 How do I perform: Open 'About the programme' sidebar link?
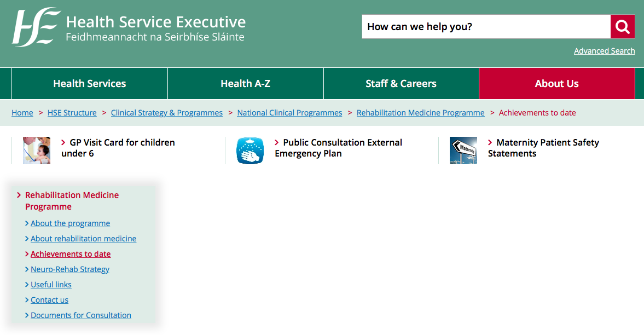pyautogui.click(x=70, y=223)
